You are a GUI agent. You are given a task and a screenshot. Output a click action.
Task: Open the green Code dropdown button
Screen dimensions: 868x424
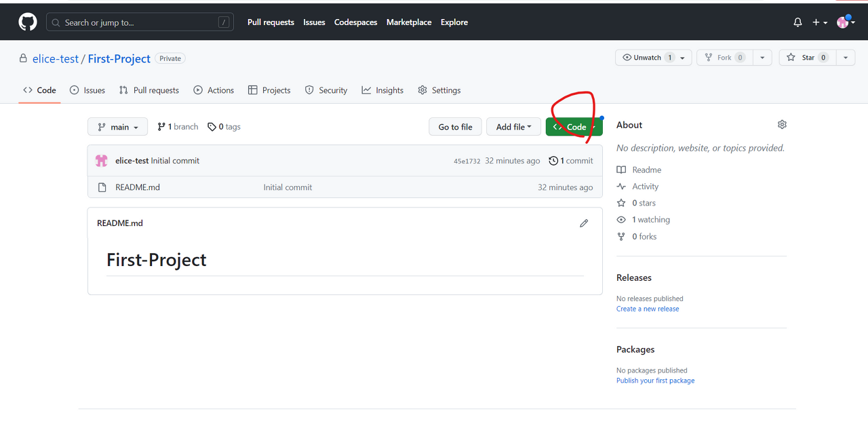click(574, 127)
